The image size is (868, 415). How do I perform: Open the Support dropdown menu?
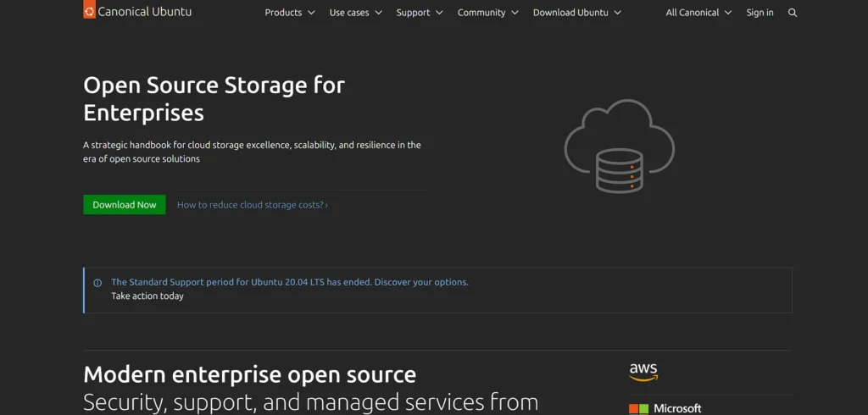click(420, 13)
